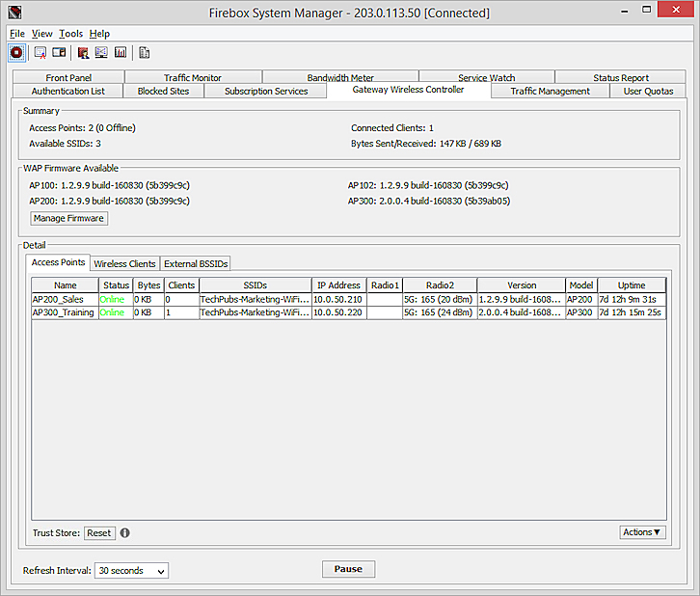
Task: Click the toolbar window icon with red mark
Action: [x=40, y=52]
